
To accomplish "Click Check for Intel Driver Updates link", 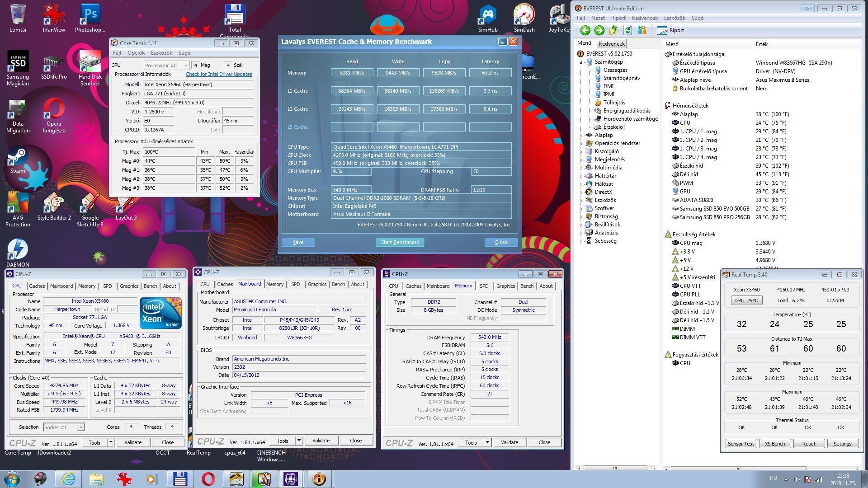I will (x=219, y=74).
